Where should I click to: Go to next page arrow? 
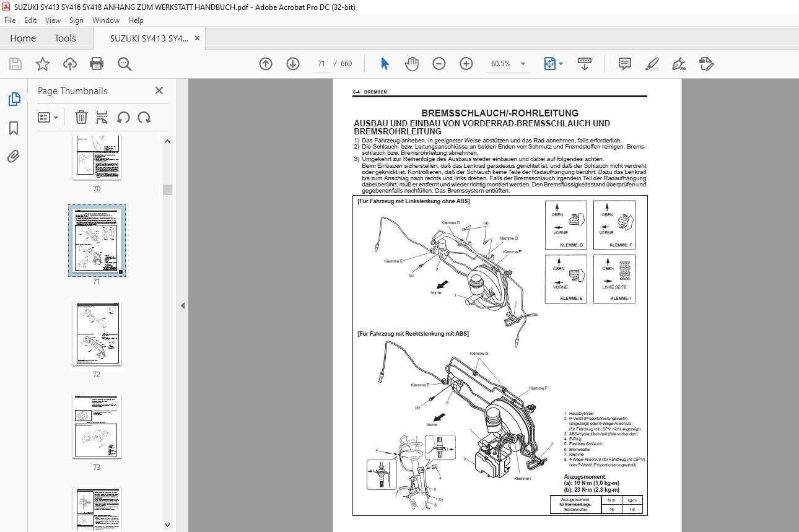[293, 64]
